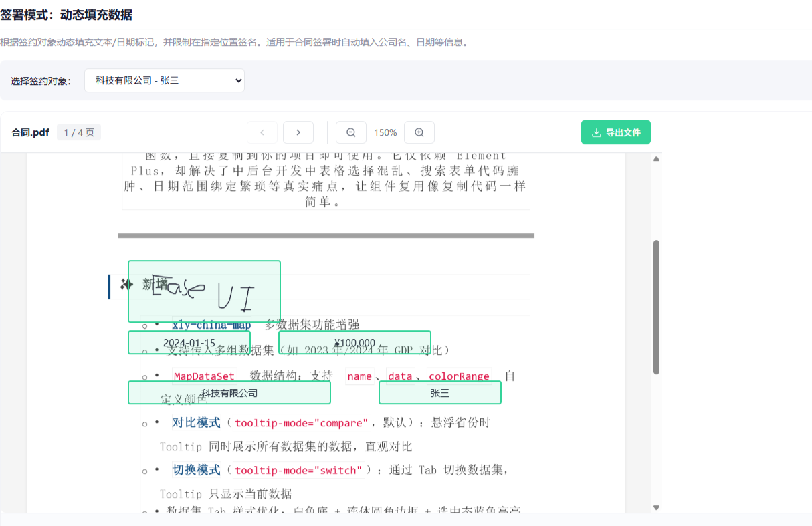Viewport: 812px width, 526px height.
Task: Click the previous page left arrow icon
Action: coord(262,132)
